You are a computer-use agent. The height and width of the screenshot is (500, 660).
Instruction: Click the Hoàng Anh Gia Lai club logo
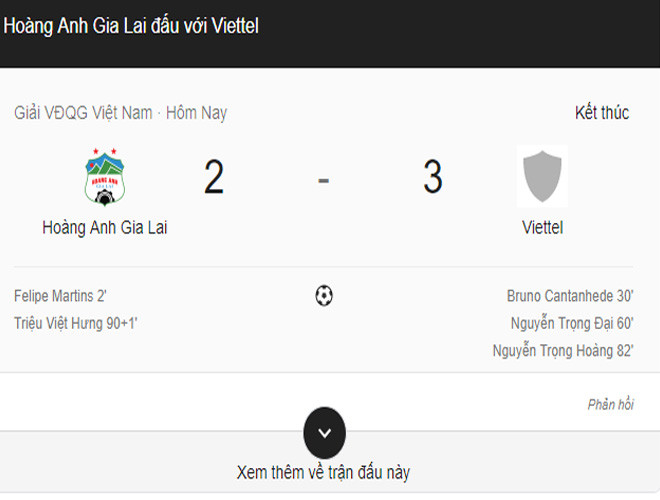104,178
